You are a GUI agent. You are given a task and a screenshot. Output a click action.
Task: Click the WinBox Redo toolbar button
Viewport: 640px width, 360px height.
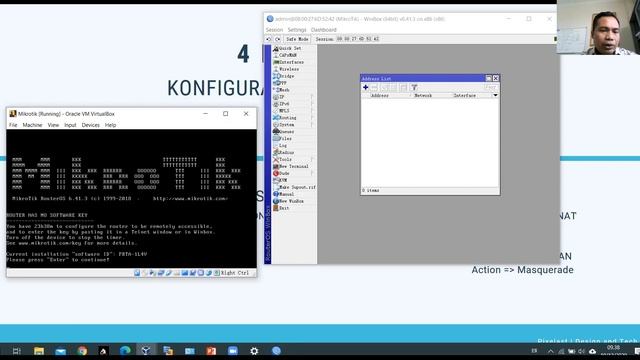pyautogui.click(x=278, y=39)
